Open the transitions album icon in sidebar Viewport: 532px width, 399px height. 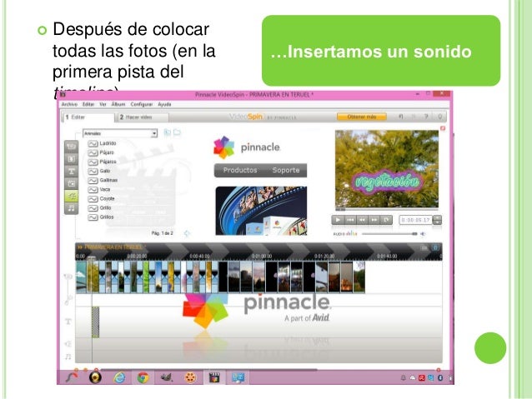pos(71,158)
